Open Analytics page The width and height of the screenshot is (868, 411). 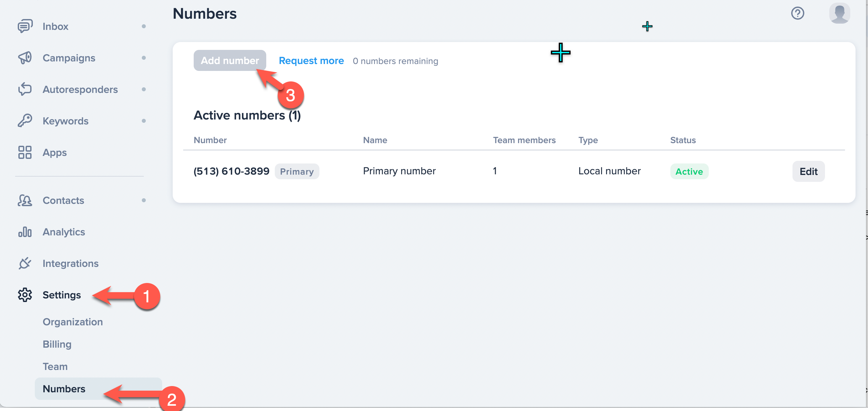(x=64, y=232)
